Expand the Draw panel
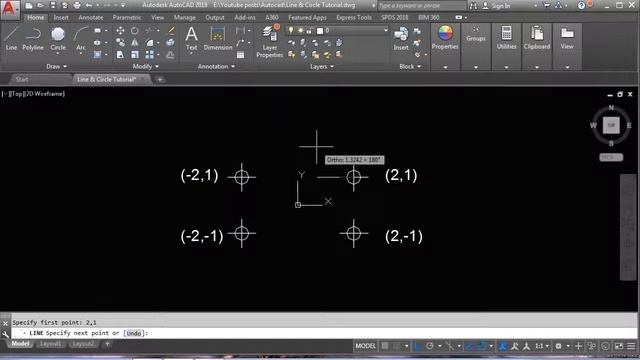The image size is (640, 360). pos(56,66)
